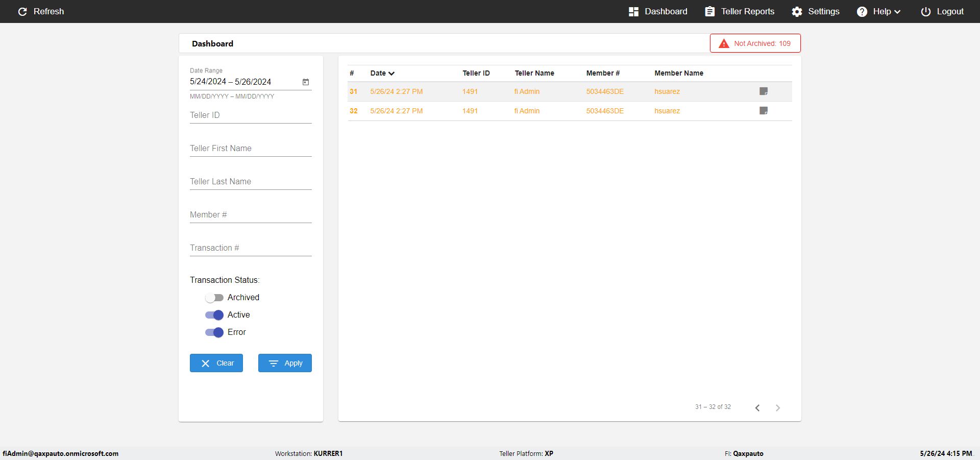The height and width of the screenshot is (460, 980).
Task: Focus the Teller Last Name field
Action: pyautogui.click(x=251, y=182)
